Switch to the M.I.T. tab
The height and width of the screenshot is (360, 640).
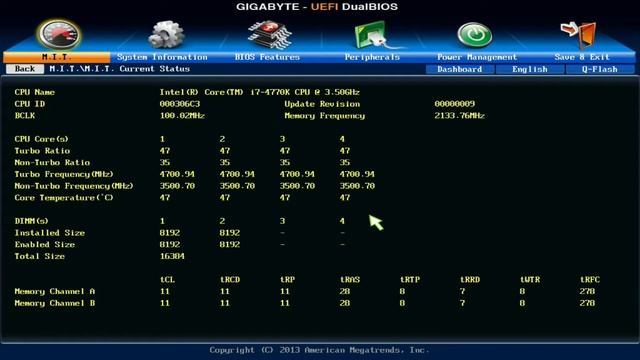point(56,57)
